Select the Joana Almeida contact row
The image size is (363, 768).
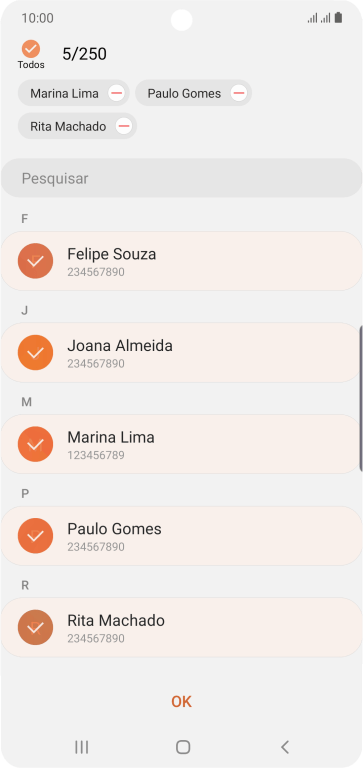point(181,353)
